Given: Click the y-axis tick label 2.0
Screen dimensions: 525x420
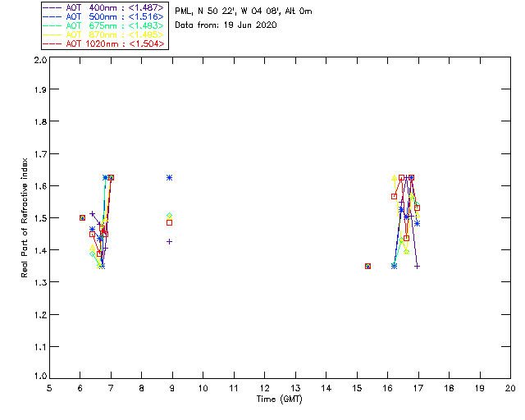Looking at the screenshot, I should click(40, 61).
